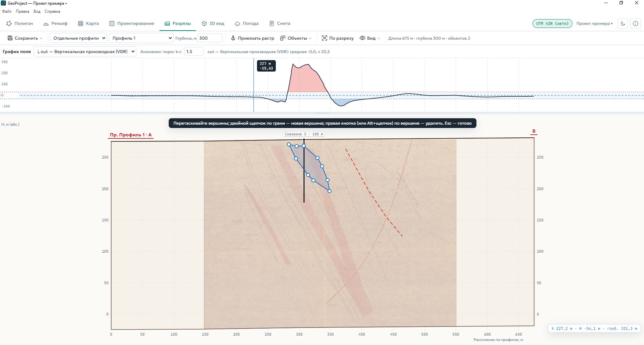The image size is (644, 345).
Task: Open the Профиль 1 selector
Action: coord(141,38)
